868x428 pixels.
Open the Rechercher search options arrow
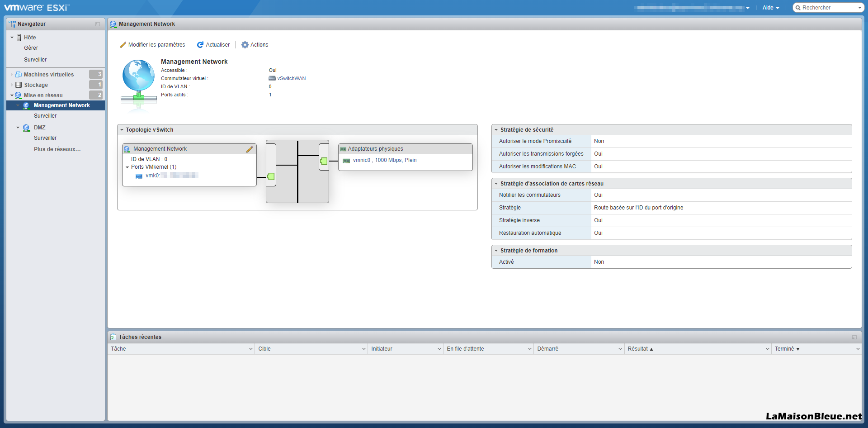(860, 8)
